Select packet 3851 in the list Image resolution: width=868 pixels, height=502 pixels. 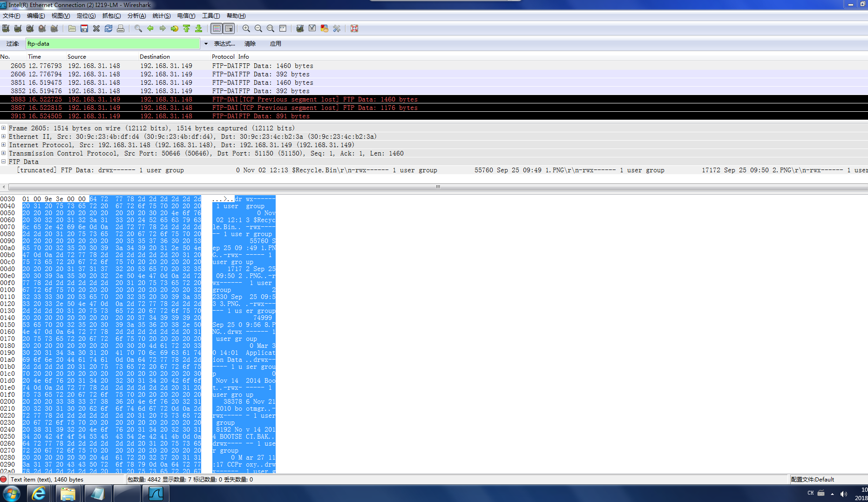click(434, 82)
